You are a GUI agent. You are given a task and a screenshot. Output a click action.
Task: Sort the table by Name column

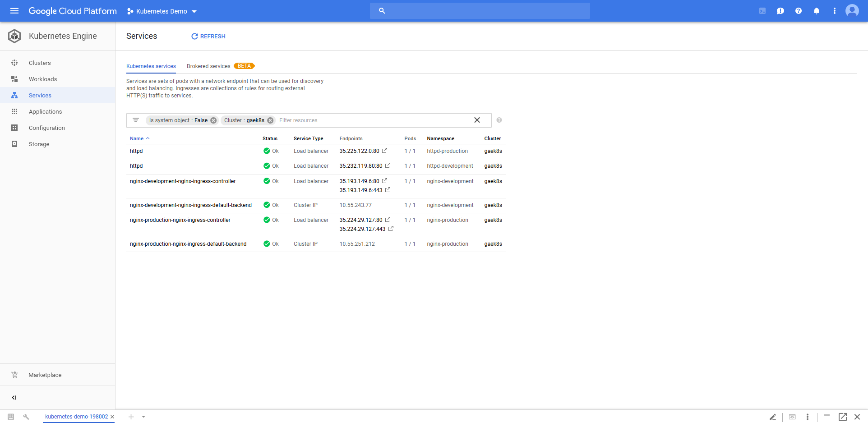[x=137, y=139]
